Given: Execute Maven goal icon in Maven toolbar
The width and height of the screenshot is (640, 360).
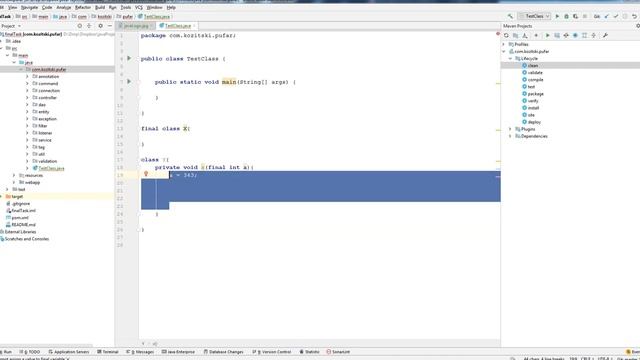Looking at the screenshot, I should pyautogui.click(x=557, y=36).
